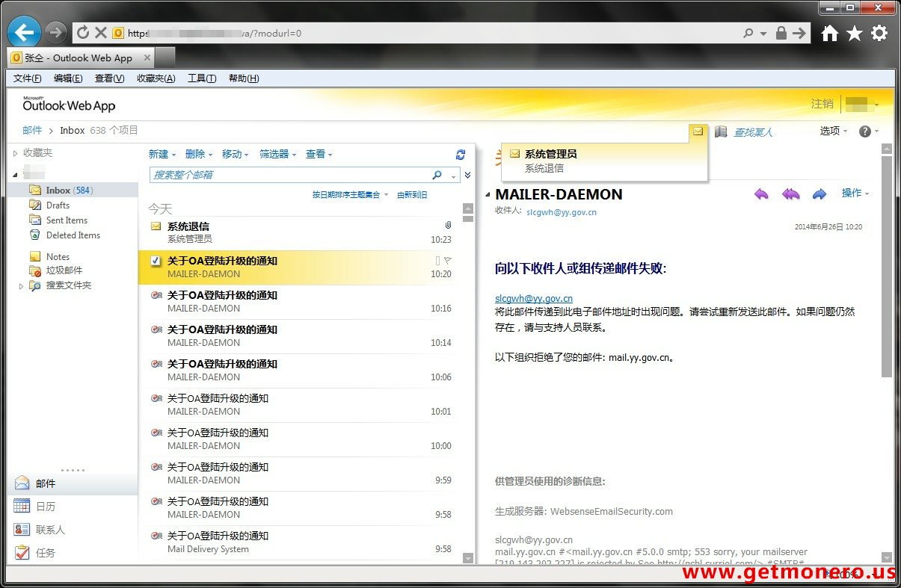Uncheck the selected 10:20 message checkbox
Viewport: 901px width, 588px height.
pos(156,261)
